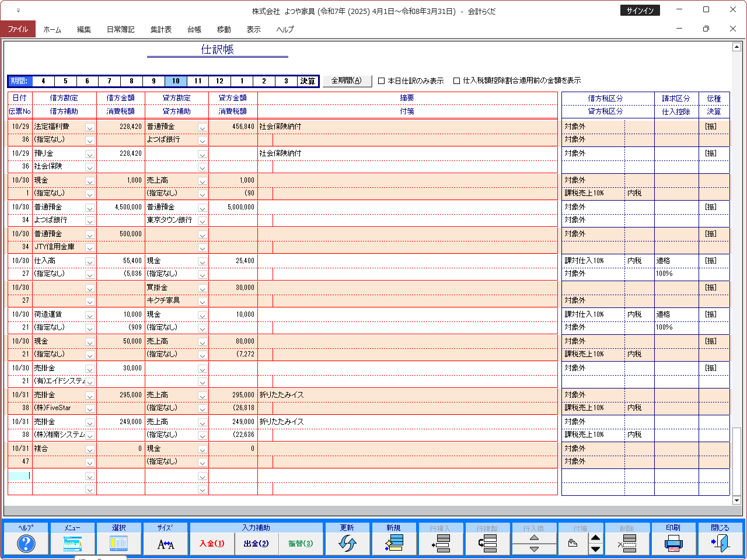
Task: Open dropdown for よつば銀行 credit sub-account
Action: point(202,141)
